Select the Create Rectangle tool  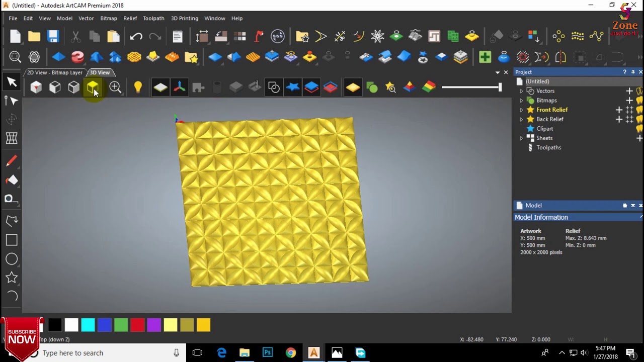pos(12,240)
